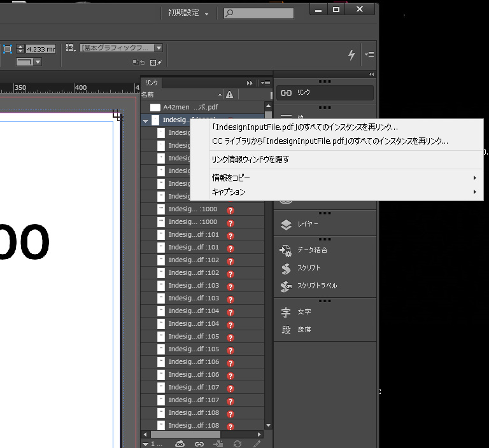This screenshot has width=489, height=448.
Task: Click the go to link icon
Action: click(218, 444)
